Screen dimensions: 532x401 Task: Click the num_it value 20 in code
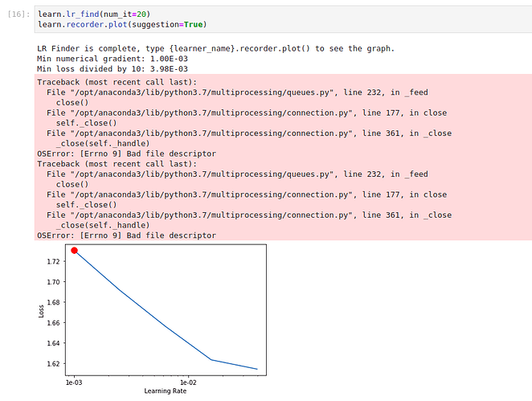pos(141,14)
